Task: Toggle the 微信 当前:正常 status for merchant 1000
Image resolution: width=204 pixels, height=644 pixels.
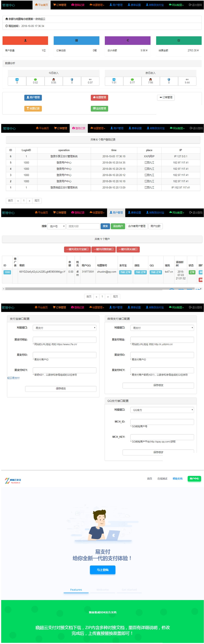Action: click(141, 272)
